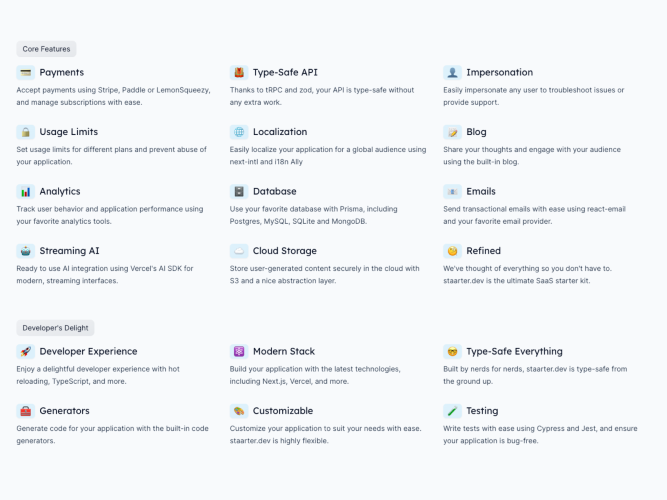Click the Usage Limits lock icon

tap(26, 132)
